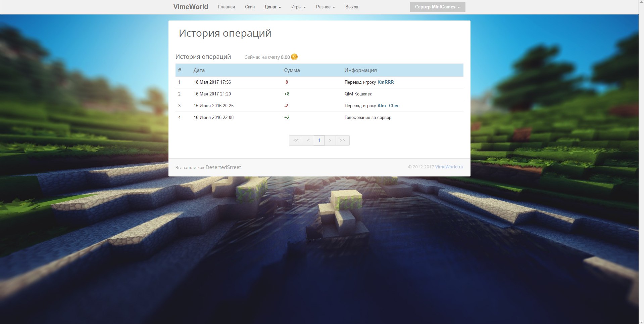Screen dimensions: 644x324
Task: Click the Голосование за сервер entry
Action: (368, 117)
